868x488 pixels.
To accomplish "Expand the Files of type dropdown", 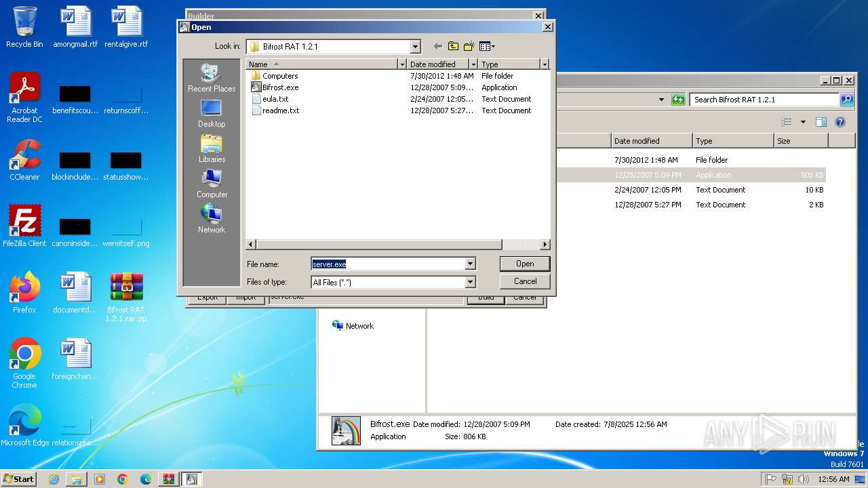I will (470, 282).
